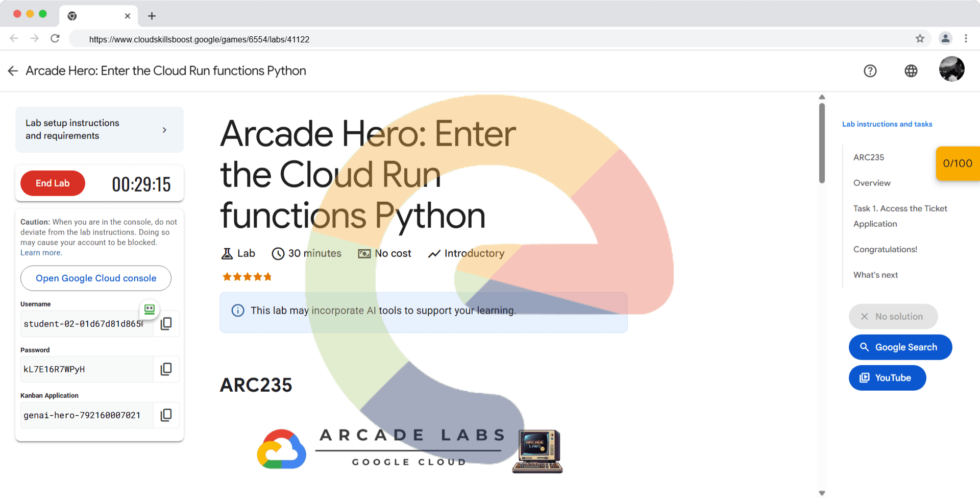Jump to Overview section in outline

[871, 183]
